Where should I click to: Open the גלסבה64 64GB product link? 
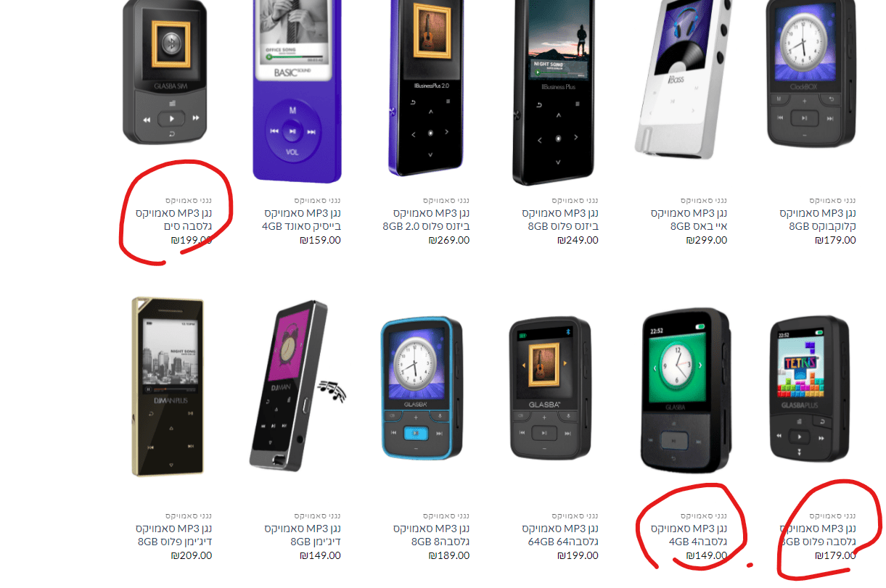(560, 535)
